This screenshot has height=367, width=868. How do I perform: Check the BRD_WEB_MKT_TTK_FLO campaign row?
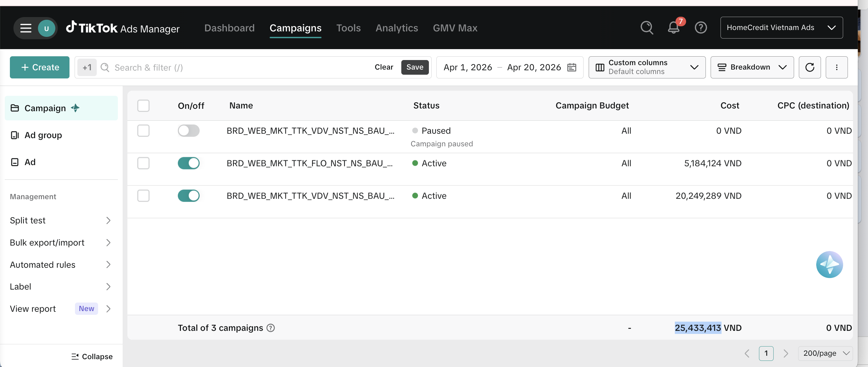click(x=143, y=163)
